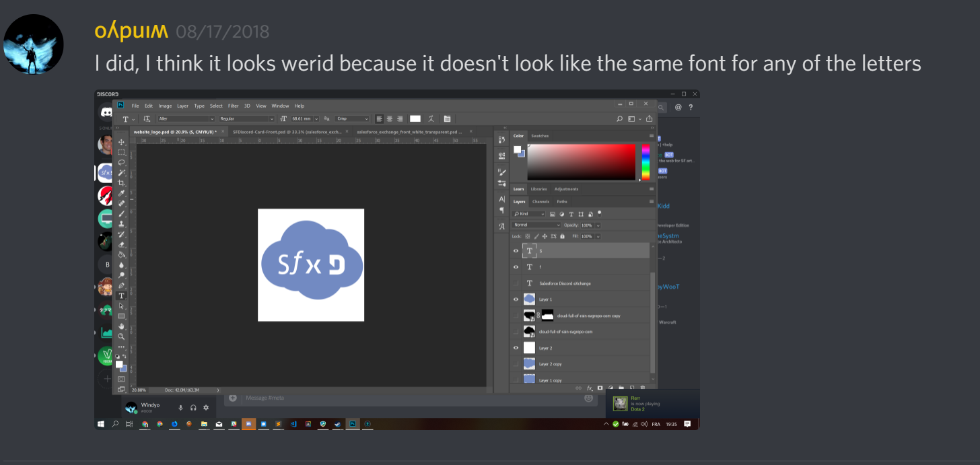
Task: Open the Opacity value dropdown arrow
Action: pyautogui.click(x=598, y=225)
